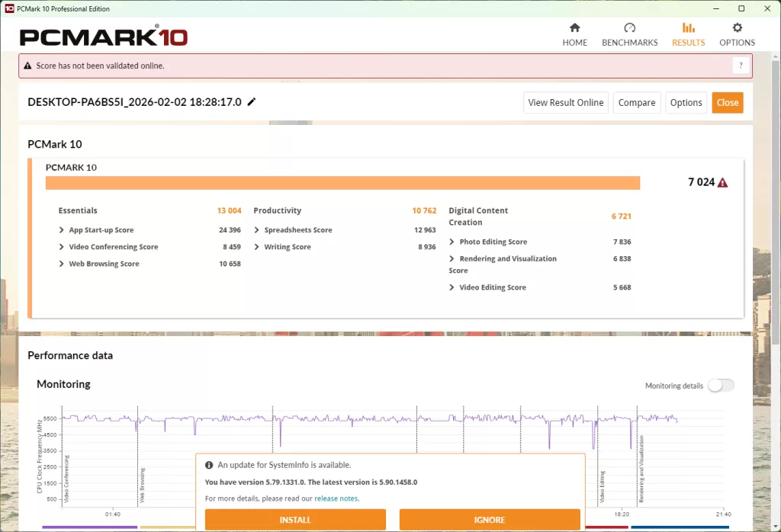Expand Video Conferencing Score row
This screenshot has height=532, width=781.
pyautogui.click(x=62, y=247)
